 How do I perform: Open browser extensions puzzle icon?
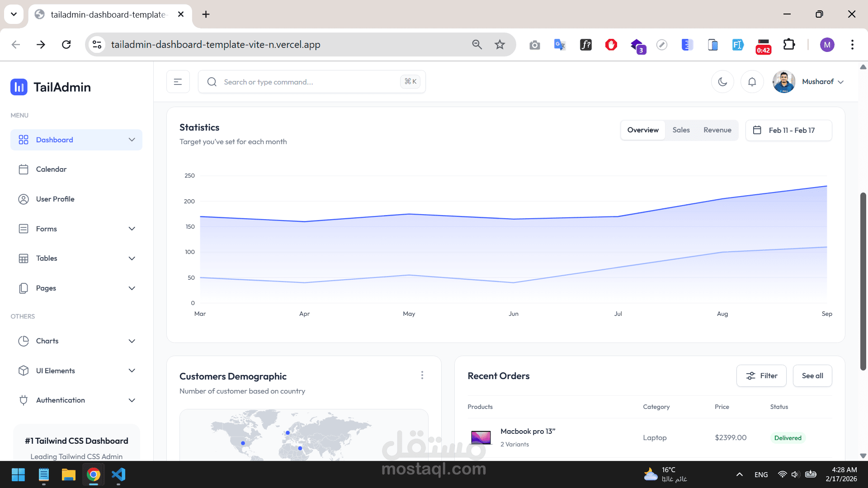click(x=789, y=45)
